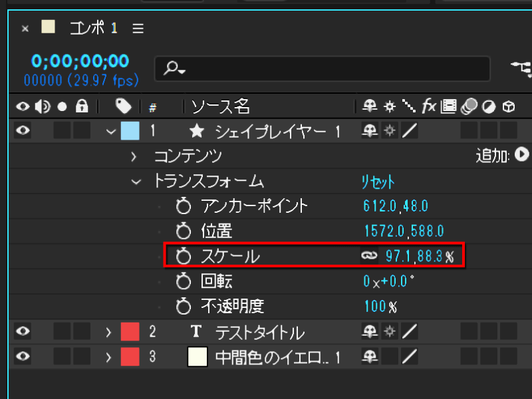Click the layer search field
This screenshot has width=532, height=399.
pos(323,69)
